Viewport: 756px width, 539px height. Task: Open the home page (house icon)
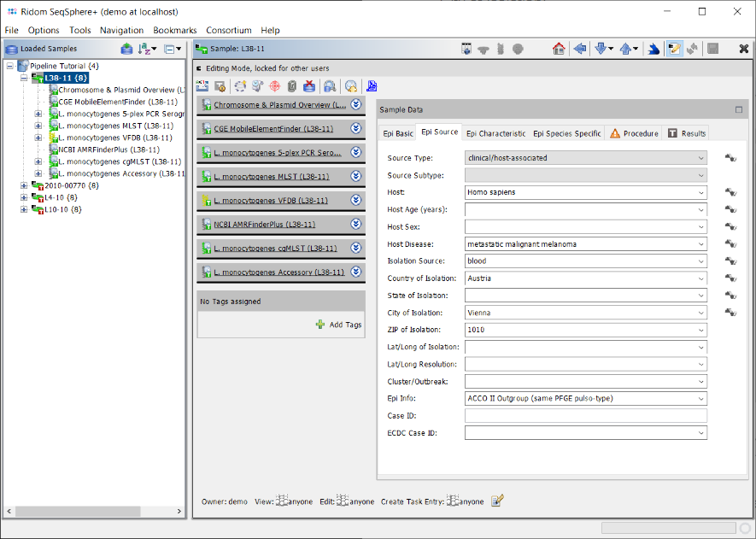click(x=559, y=50)
